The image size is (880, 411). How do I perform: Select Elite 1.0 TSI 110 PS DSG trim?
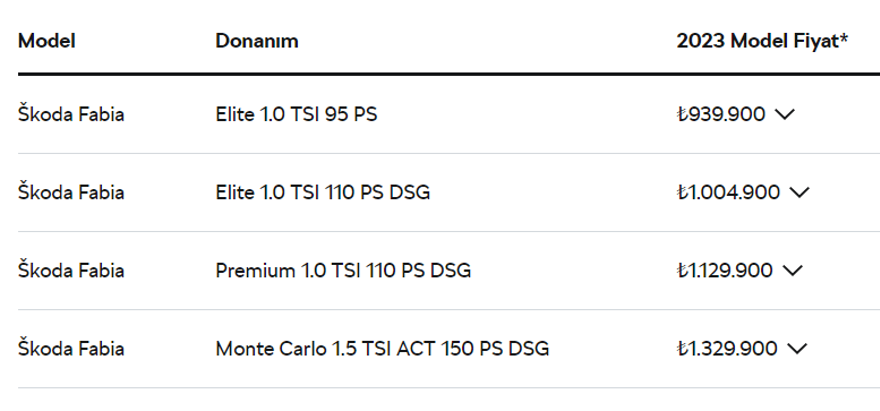323,192
